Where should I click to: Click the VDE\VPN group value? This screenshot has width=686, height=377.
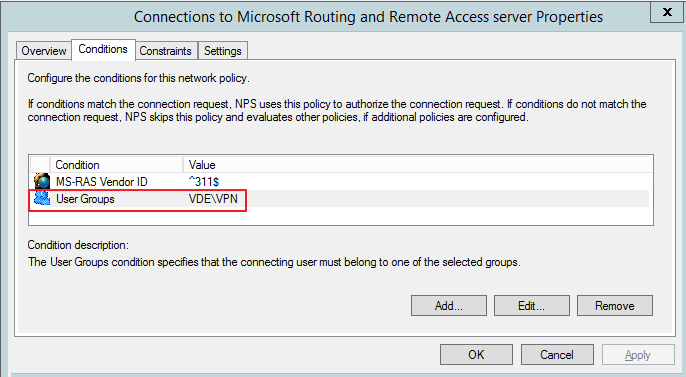pyautogui.click(x=214, y=199)
